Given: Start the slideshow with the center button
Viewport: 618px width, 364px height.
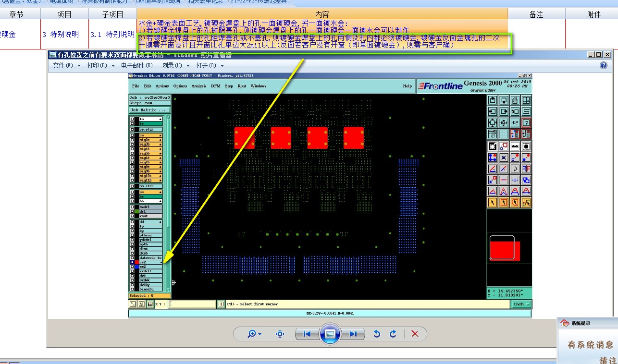Looking at the screenshot, I should [x=330, y=334].
